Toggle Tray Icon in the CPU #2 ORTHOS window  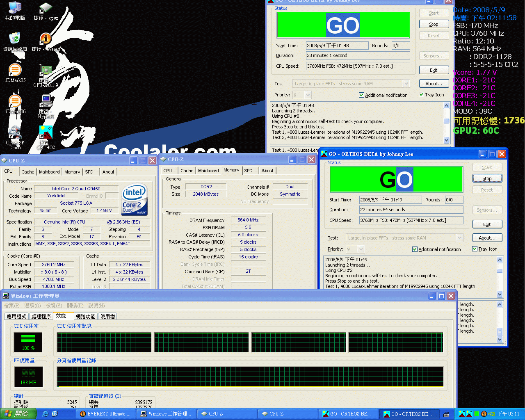pyautogui.click(x=475, y=249)
